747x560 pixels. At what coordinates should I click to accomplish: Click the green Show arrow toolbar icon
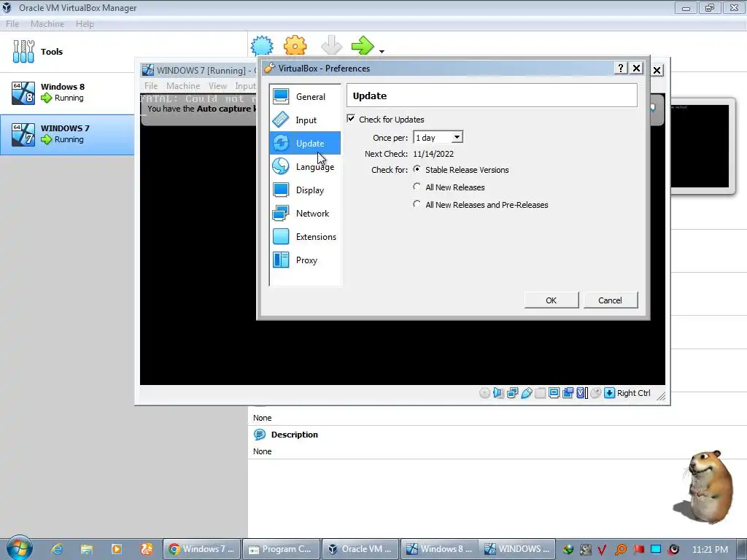[363, 46]
